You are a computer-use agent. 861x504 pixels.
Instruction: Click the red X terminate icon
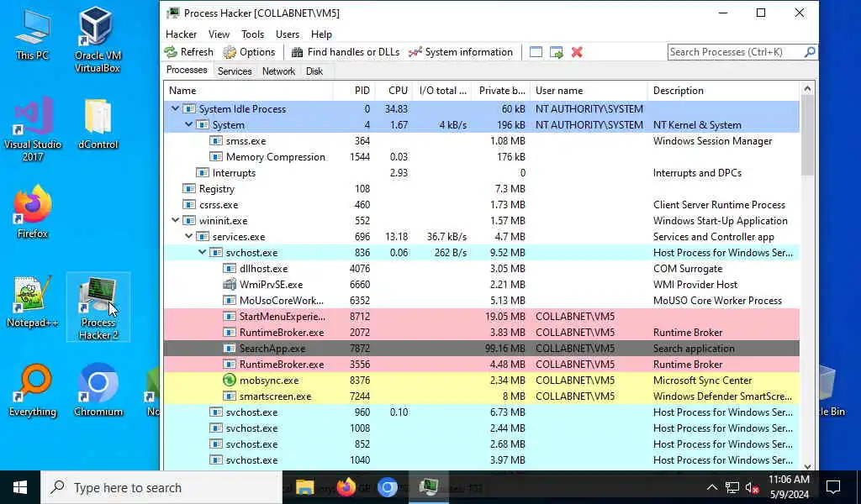577,52
